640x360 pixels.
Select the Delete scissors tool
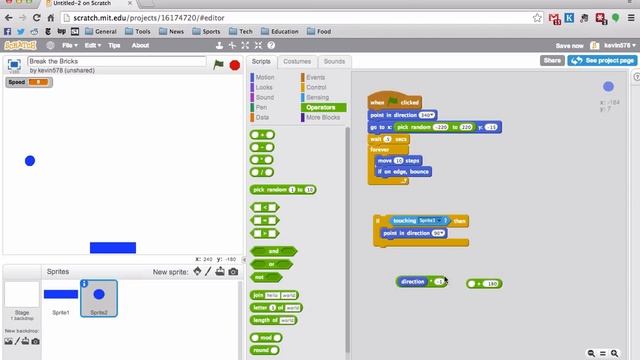pyautogui.click(x=232, y=45)
